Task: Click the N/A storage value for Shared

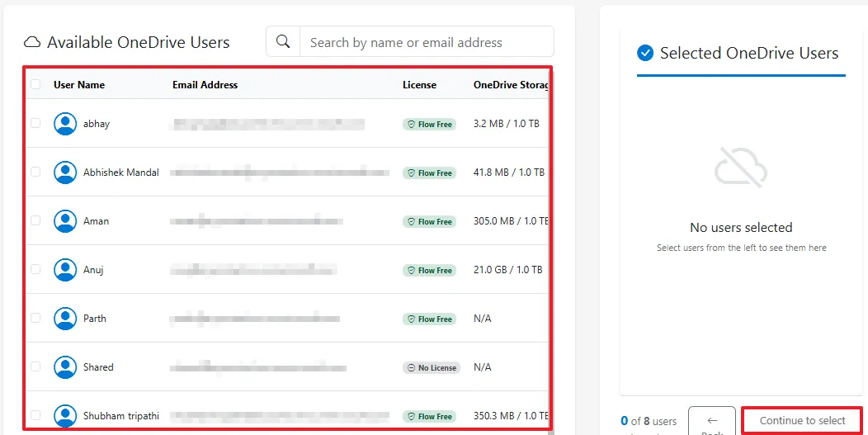Action: coord(482,366)
